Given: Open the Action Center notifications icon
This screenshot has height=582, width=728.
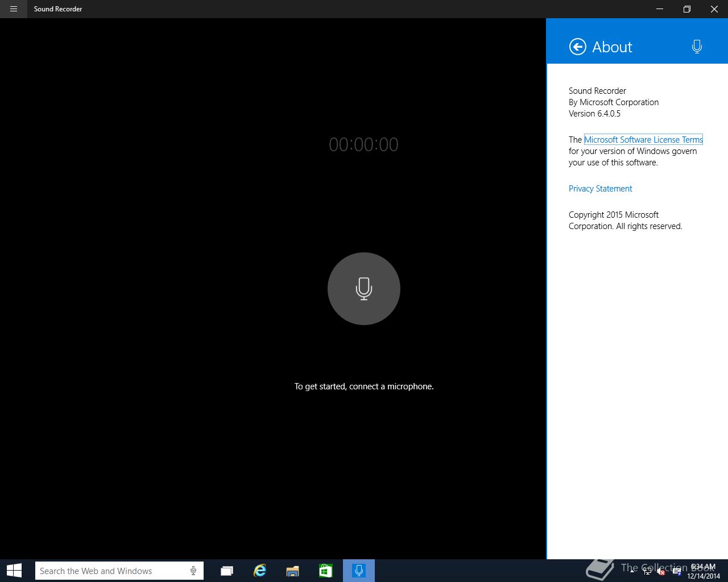Looking at the screenshot, I should click(x=677, y=572).
